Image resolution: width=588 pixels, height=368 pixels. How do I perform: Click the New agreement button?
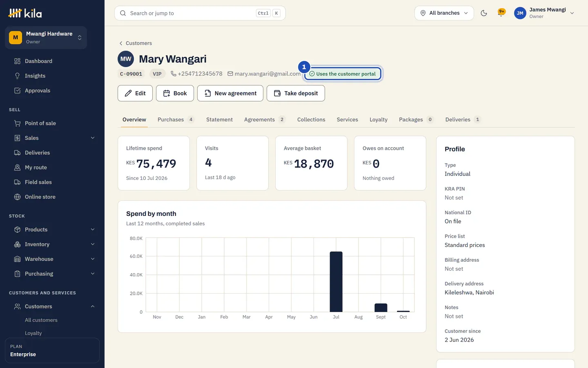(230, 93)
